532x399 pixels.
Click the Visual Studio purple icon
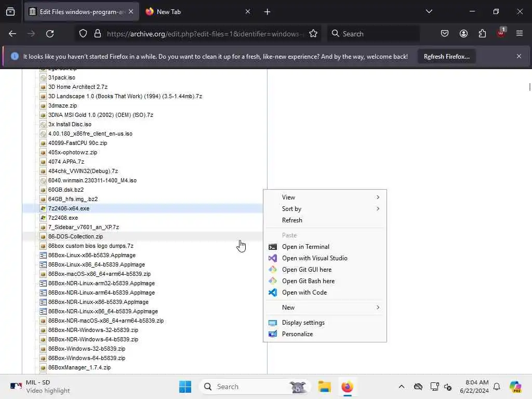(x=272, y=258)
